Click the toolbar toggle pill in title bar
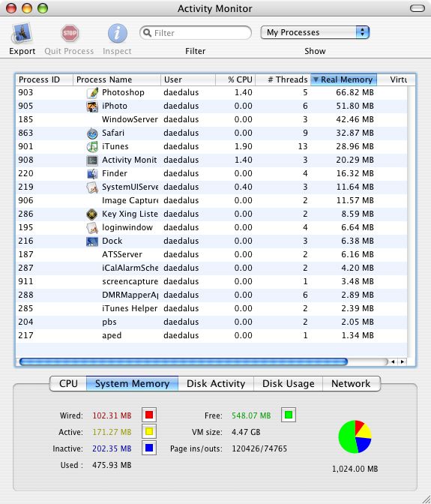Viewport: 431px width, 504px height. pos(418,8)
